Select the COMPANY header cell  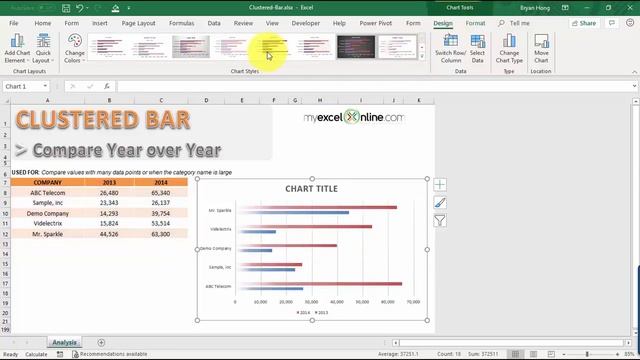point(47,182)
